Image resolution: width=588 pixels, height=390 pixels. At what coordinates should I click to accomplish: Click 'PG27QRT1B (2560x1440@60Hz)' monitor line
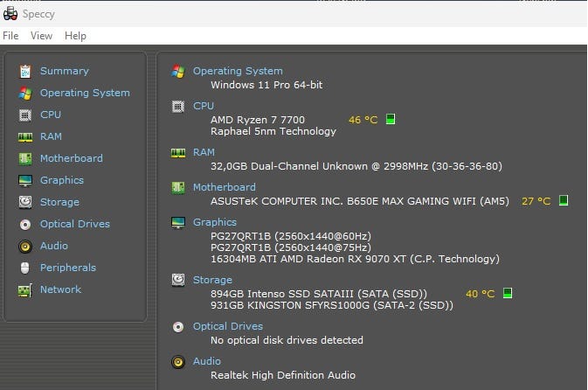click(291, 236)
